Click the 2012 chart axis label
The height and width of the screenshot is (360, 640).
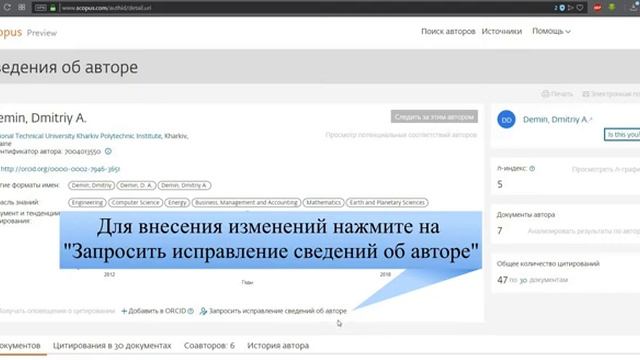109,274
